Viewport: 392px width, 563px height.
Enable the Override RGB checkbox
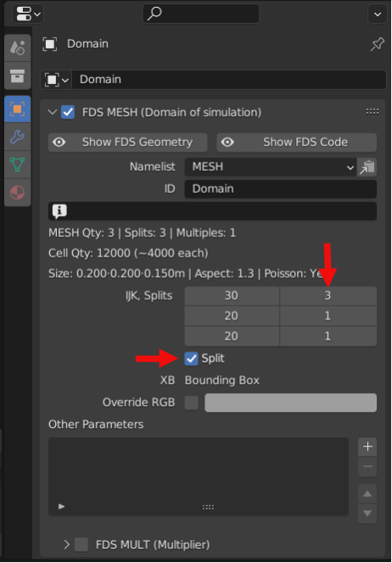point(191,403)
